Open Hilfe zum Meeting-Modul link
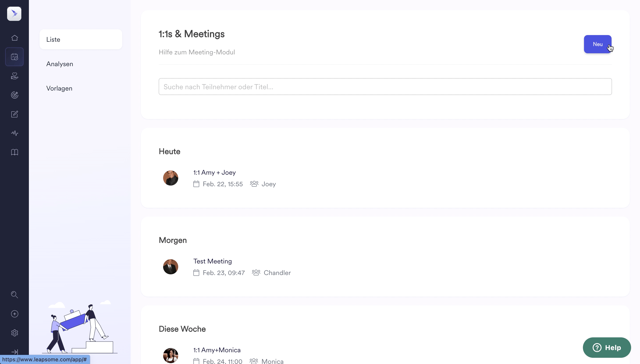The width and height of the screenshot is (640, 364). coord(197,52)
